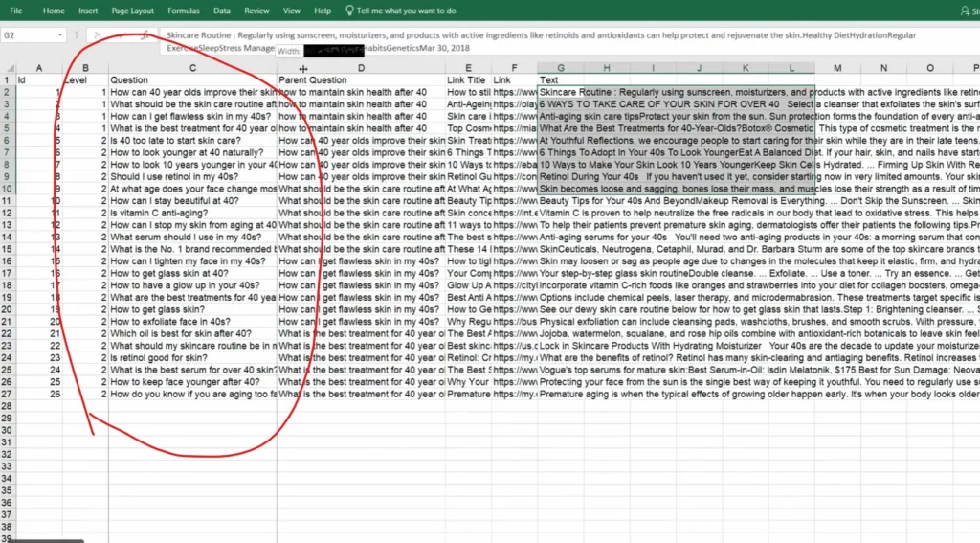Select row 1 header
The image size is (980, 543).
pos(7,80)
